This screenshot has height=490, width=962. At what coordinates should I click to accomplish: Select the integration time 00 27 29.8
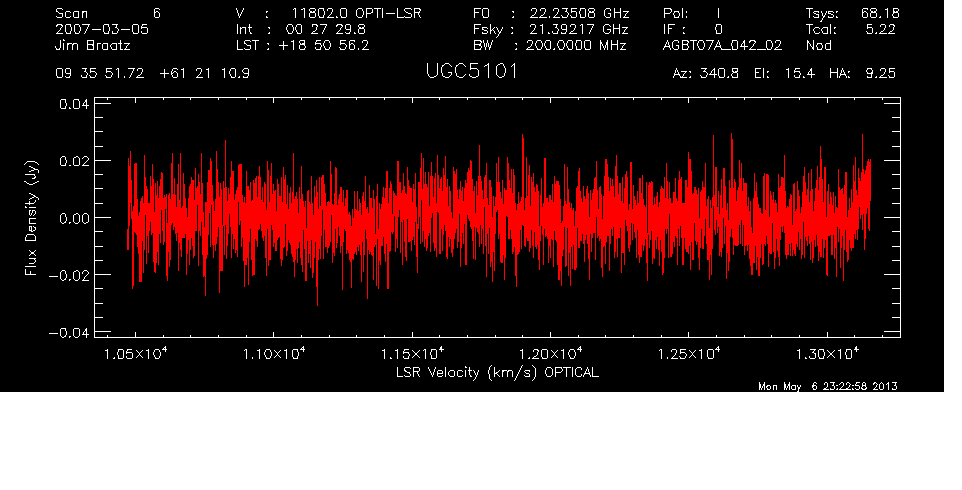point(327,29)
